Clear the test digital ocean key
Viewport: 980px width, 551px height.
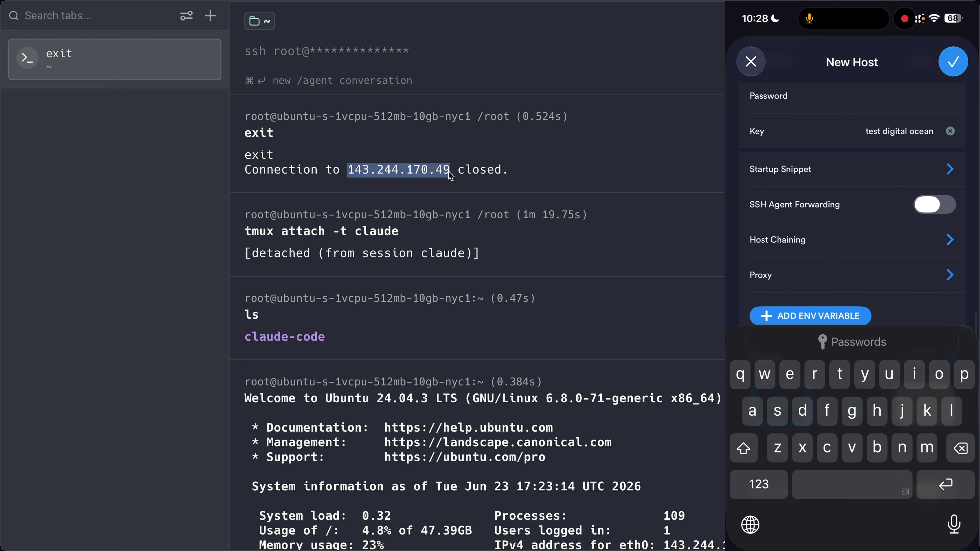[x=950, y=131]
